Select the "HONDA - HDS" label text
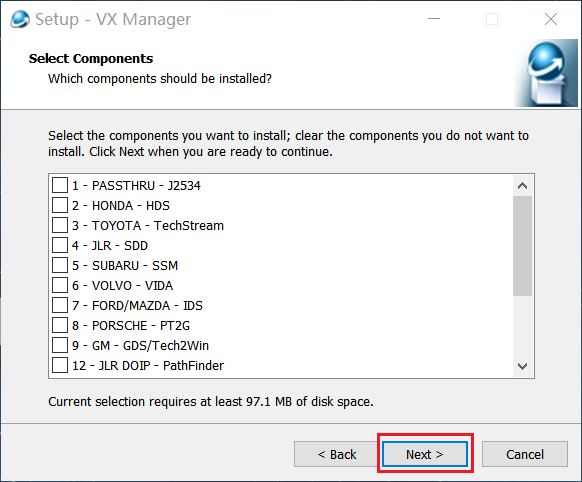Screen dimensions: 582x482 (x=131, y=205)
